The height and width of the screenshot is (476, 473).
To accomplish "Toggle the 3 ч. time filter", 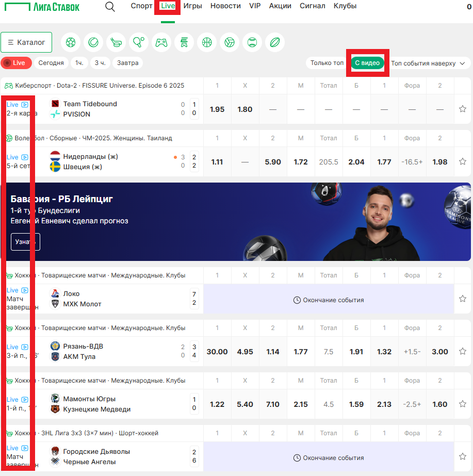I will tap(100, 63).
